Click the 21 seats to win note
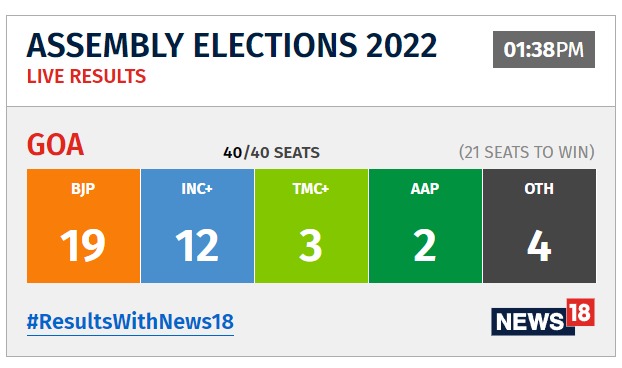 click(x=527, y=152)
